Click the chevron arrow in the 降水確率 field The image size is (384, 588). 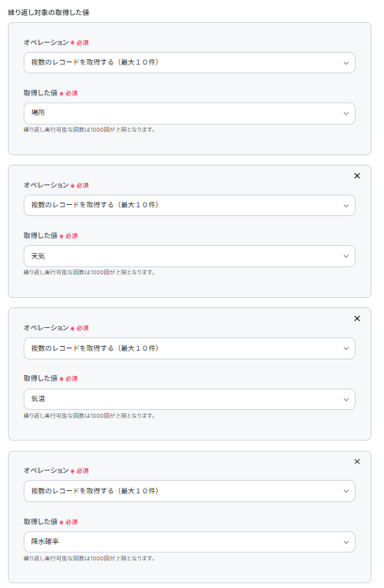click(346, 542)
